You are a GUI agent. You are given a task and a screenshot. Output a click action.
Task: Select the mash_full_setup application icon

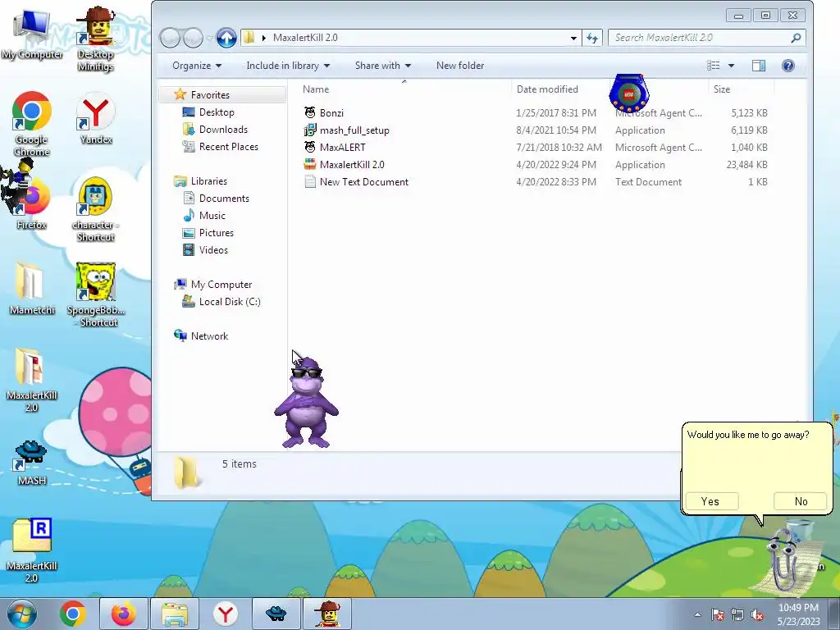point(309,130)
